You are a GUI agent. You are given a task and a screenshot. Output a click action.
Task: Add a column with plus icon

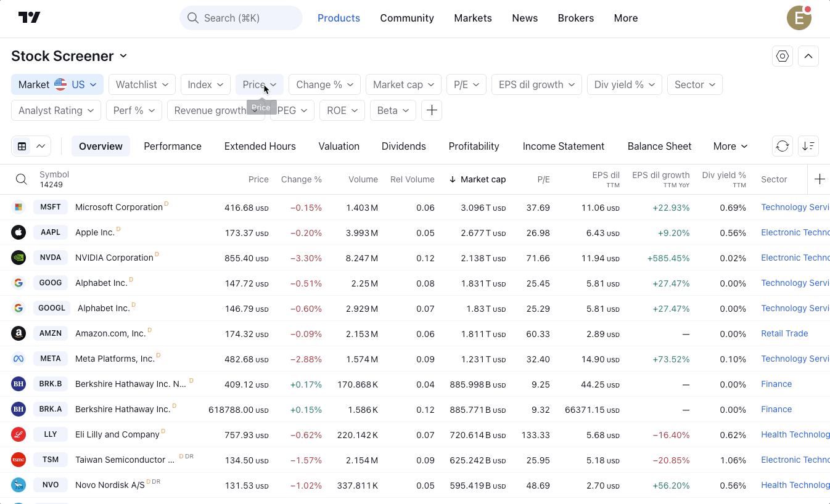pos(820,179)
